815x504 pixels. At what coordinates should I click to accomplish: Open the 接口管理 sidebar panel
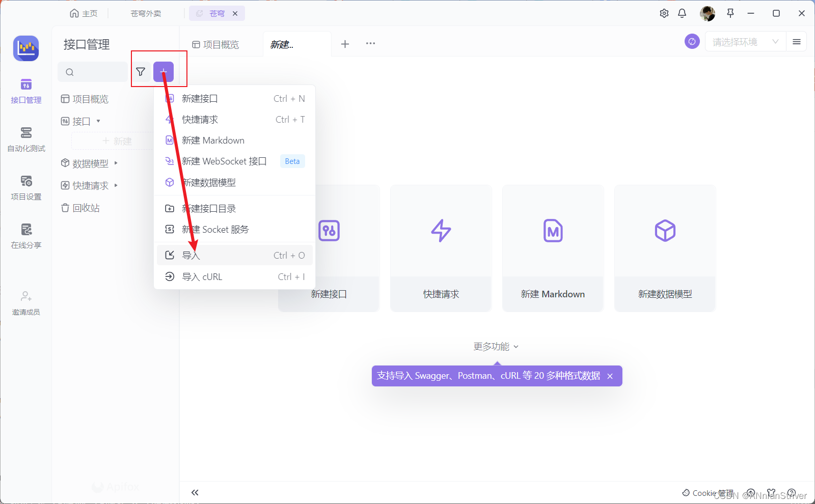pos(25,92)
